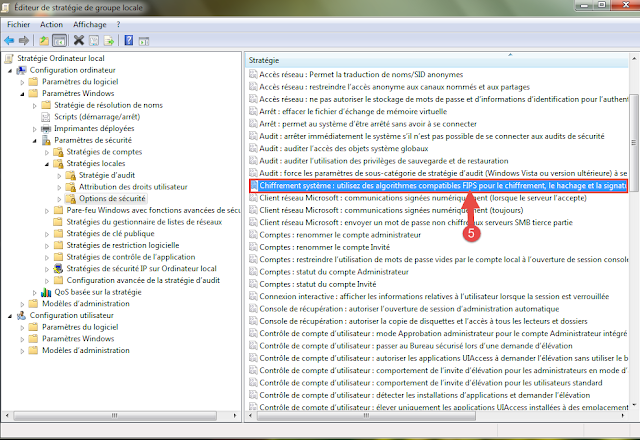Screen dimensions: 640x440
Task: Select Configuration avancée de la stratégie d'audit
Action: (143, 280)
